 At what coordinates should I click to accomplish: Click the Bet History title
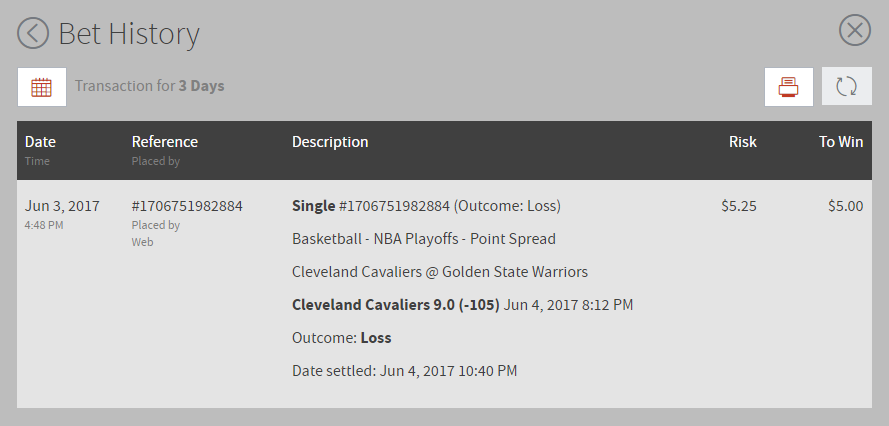129,33
